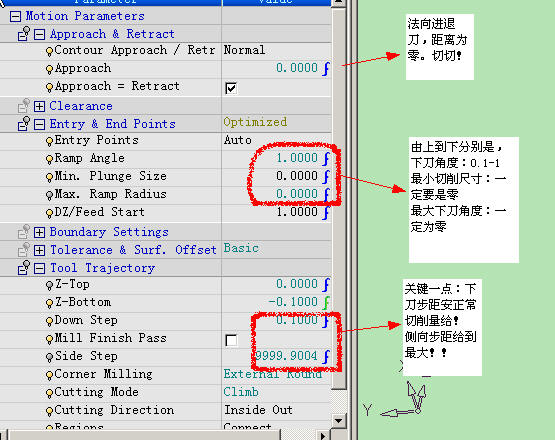Edit the Ramp Angle 1.0000 value
The width and height of the screenshot is (555, 440).
click(297, 158)
